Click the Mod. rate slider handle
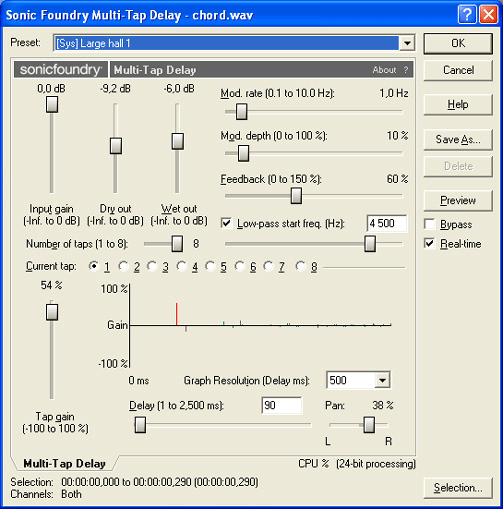The image size is (503, 509). coord(242,111)
